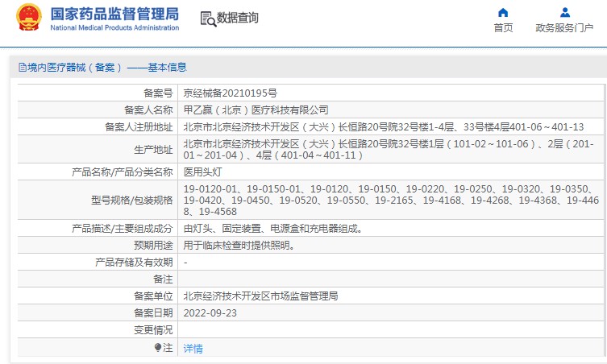
Task: Click the 首页 house icon
Action: [x=503, y=13]
